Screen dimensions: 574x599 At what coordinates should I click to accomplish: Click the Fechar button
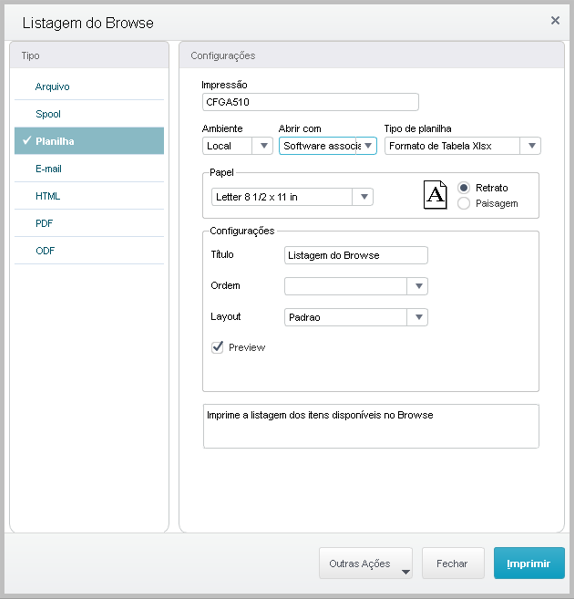[453, 563]
